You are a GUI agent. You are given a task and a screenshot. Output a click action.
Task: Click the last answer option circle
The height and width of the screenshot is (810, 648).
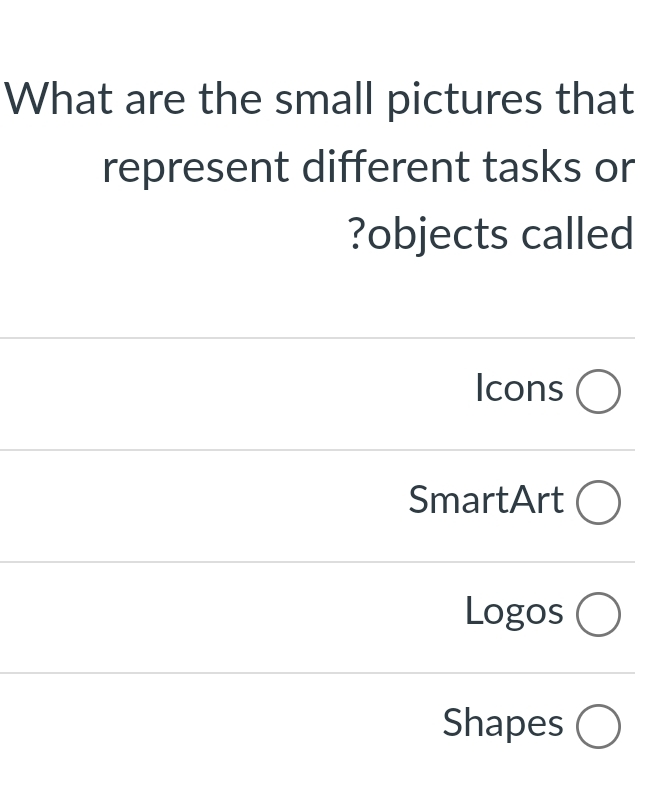coord(598,726)
